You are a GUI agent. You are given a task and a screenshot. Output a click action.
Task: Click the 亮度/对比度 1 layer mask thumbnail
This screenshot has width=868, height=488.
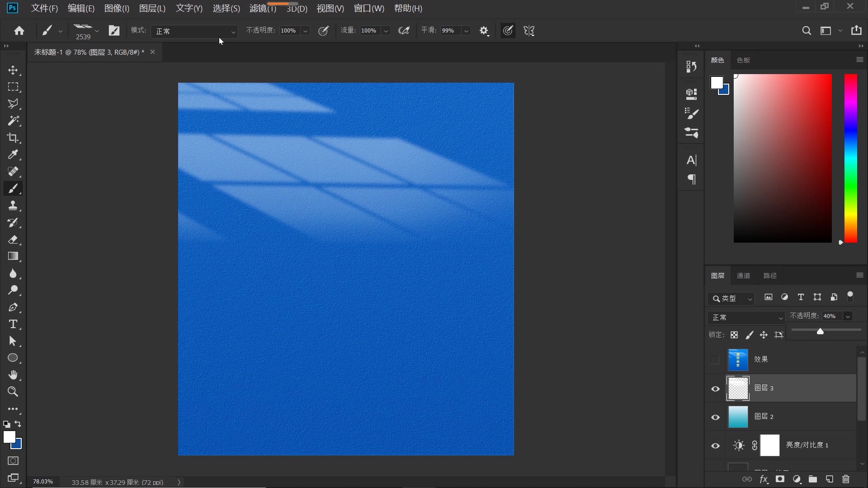click(x=769, y=445)
